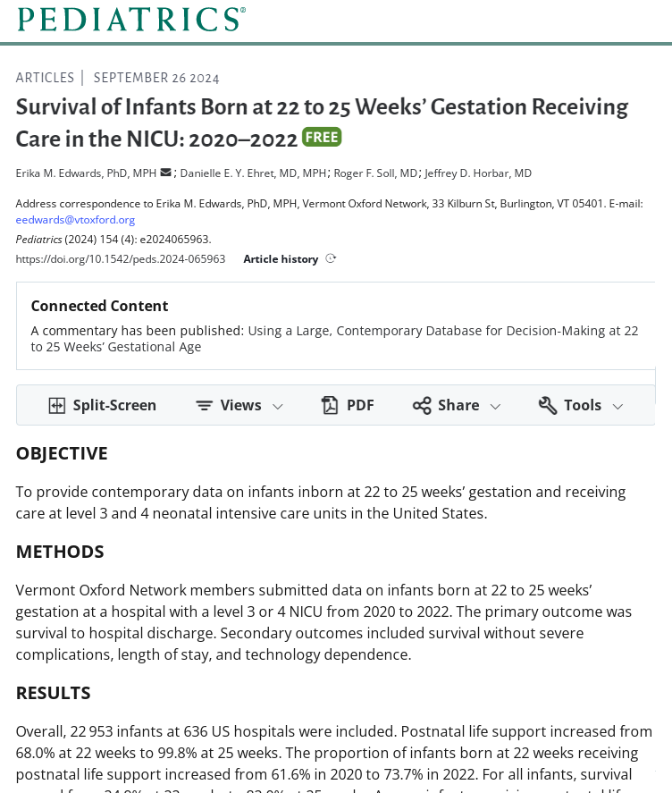672x793 pixels.
Task: Click the PDF document icon
Action: (331, 406)
